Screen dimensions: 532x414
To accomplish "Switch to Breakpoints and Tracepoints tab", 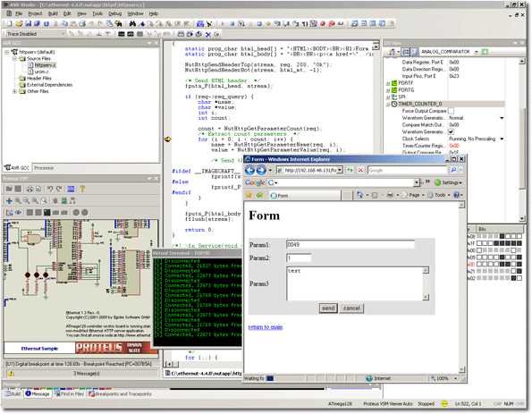I will coord(120,394).
